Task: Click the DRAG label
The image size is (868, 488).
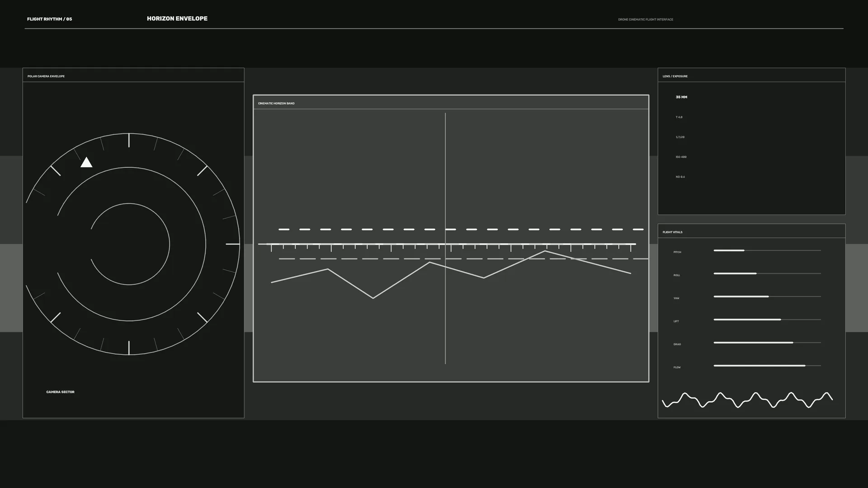Action: [677, 344]
